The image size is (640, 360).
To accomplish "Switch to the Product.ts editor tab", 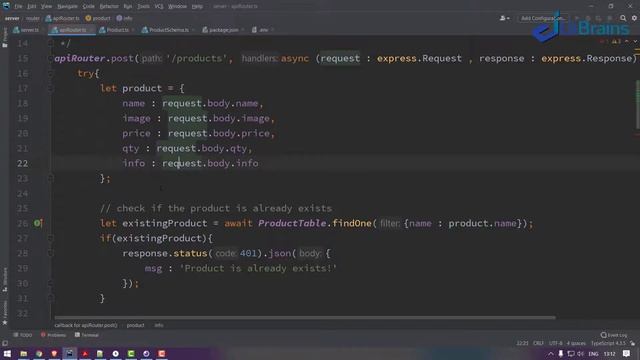I will click(117, 30).
